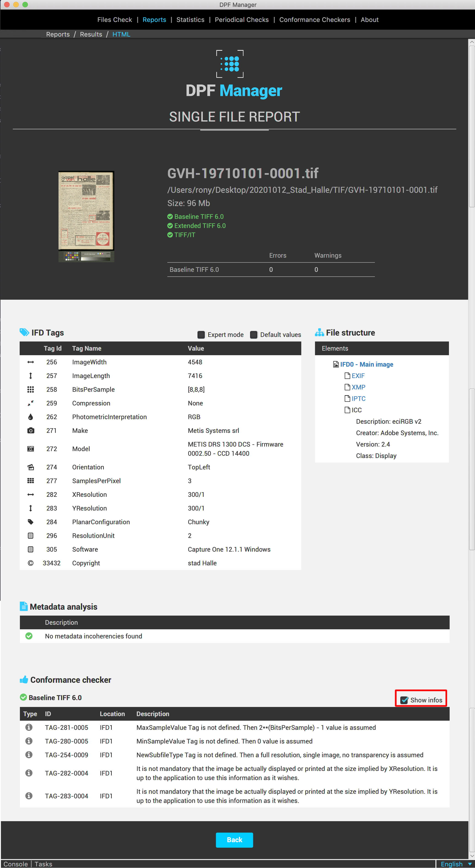Viewport: 475px width, 868px height.
Task: Enable Default values checkbox
Action: [254, 335]
